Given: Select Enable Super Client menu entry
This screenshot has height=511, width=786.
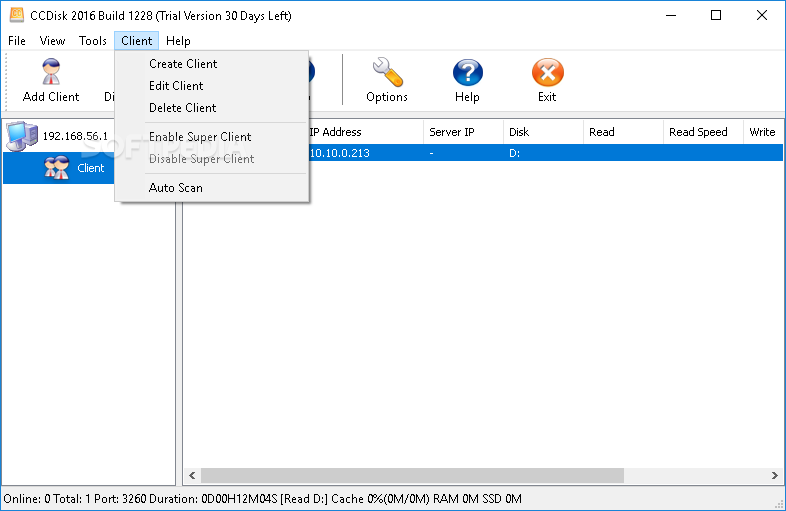Looking at the screenshot, I should [x=211, y=137].
